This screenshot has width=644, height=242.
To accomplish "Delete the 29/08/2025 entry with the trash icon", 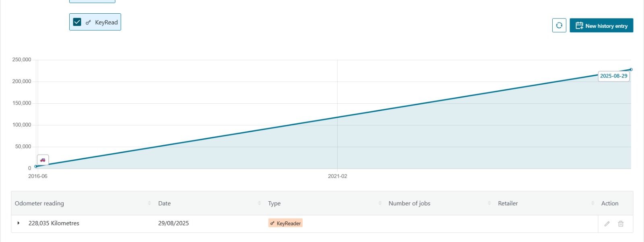I will click(x=621, y=224).
